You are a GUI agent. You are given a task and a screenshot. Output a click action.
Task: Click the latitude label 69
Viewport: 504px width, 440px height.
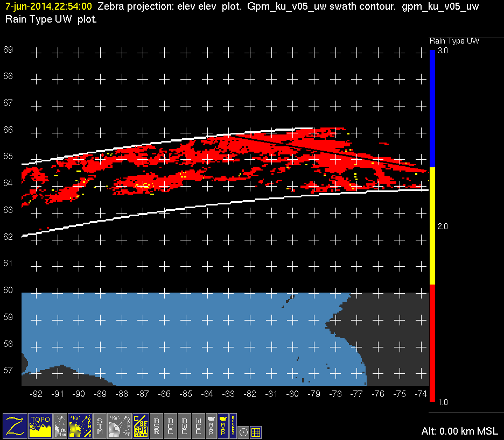tap(8, 50)
